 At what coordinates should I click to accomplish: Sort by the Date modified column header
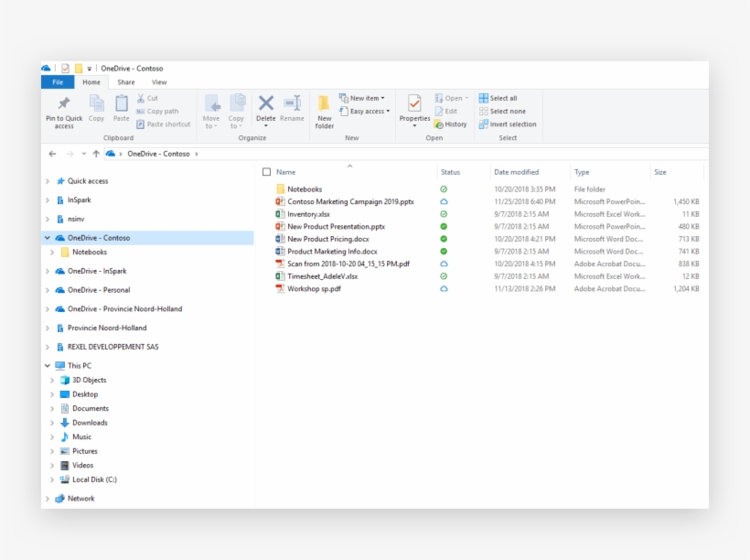tap(516, 172)
